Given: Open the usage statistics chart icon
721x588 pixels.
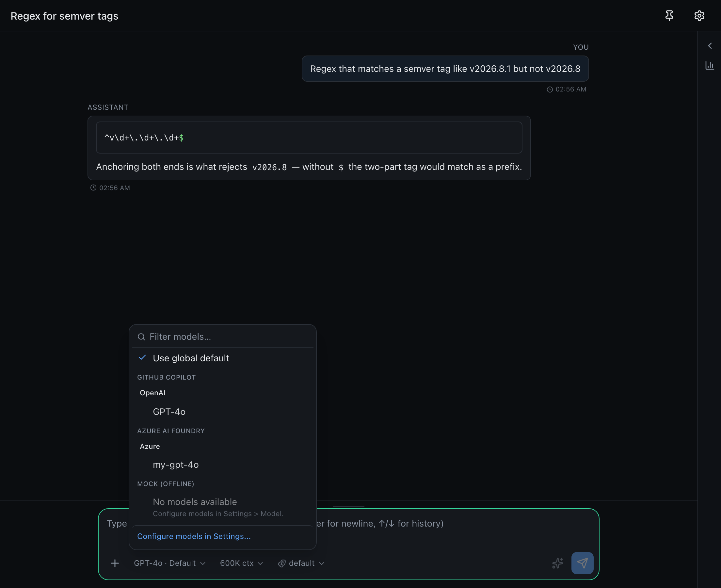Looking at the screenshot, I should [x=710, y=65].
